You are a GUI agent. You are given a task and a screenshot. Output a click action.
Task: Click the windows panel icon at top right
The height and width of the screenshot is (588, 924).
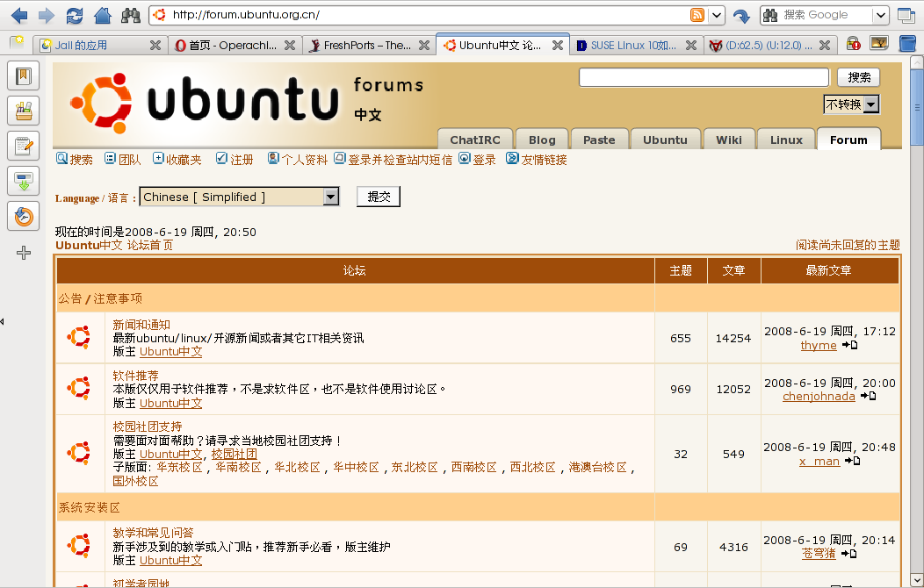point(906,15)
